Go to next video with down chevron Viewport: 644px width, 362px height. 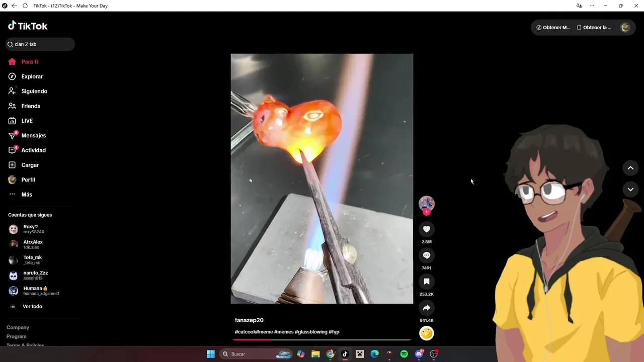[630, 190]
